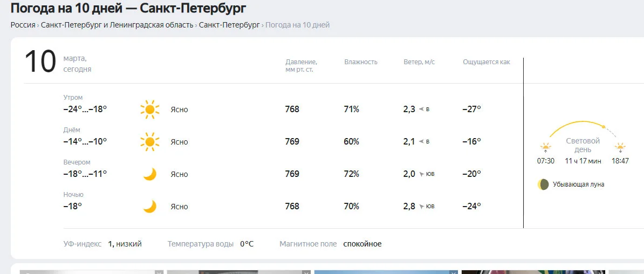Click humidity value 60%
The width and height of the screenshot is (644, 274).
click(352, 141)
